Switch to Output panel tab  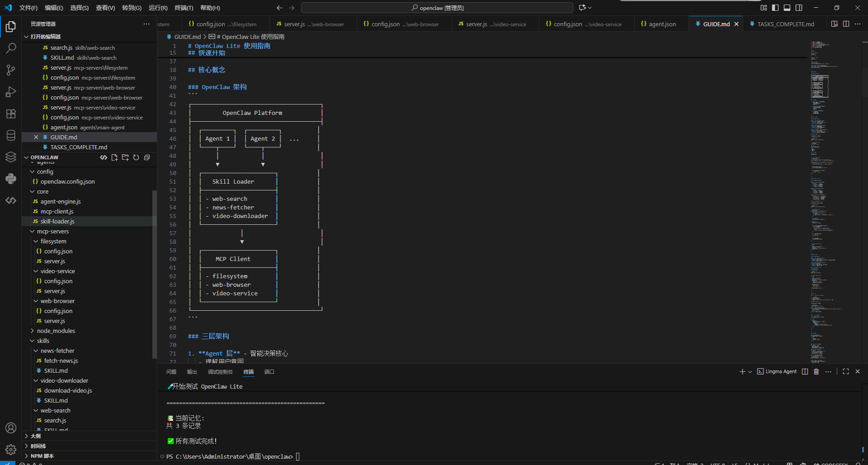[192, 372]
